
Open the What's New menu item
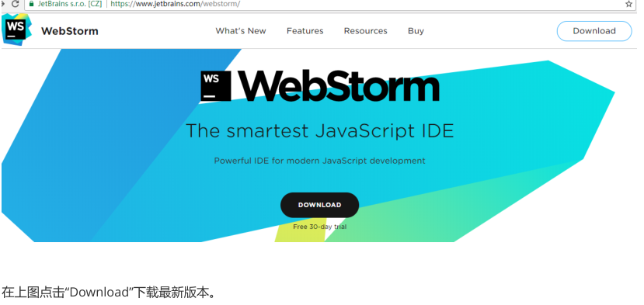(241, 31)
